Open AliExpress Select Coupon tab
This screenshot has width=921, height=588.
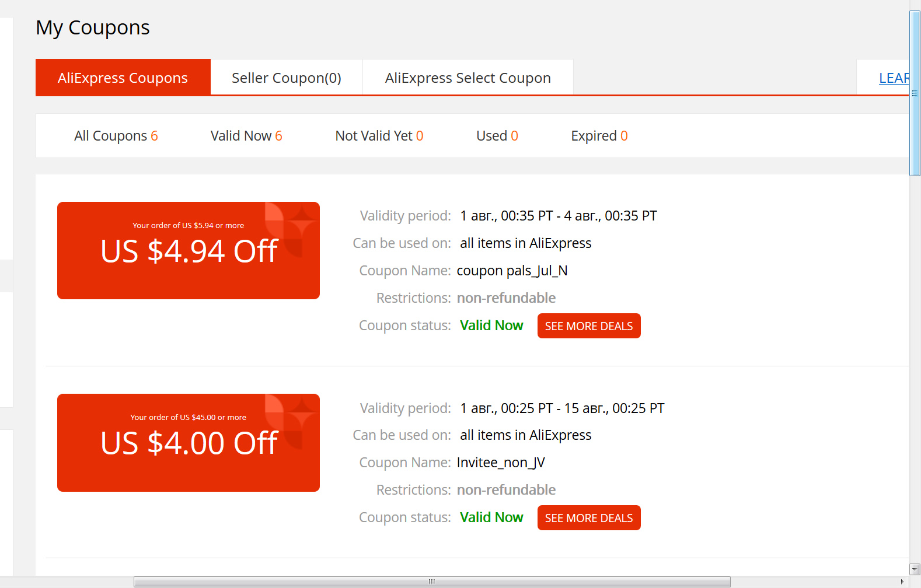click(468, 78)
